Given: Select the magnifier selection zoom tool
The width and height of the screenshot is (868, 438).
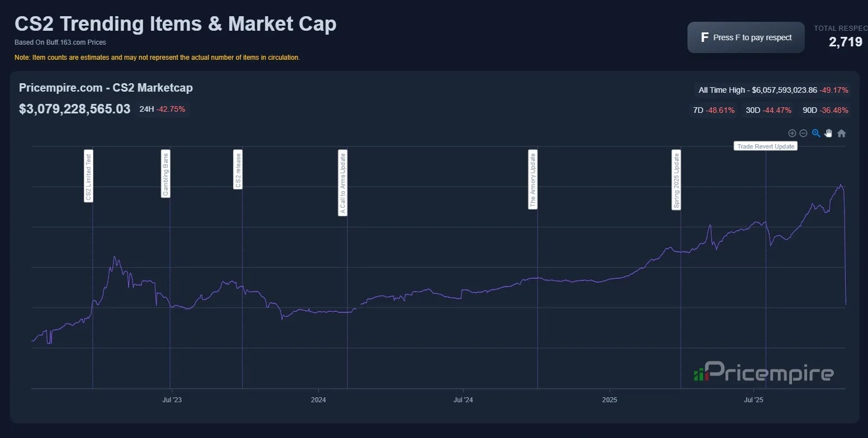Looking at the screenshot, I should tap(816, 133).
